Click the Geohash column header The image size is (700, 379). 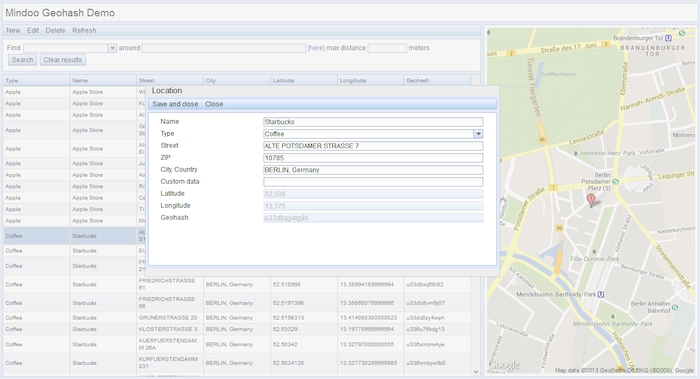tap(438, 80)
